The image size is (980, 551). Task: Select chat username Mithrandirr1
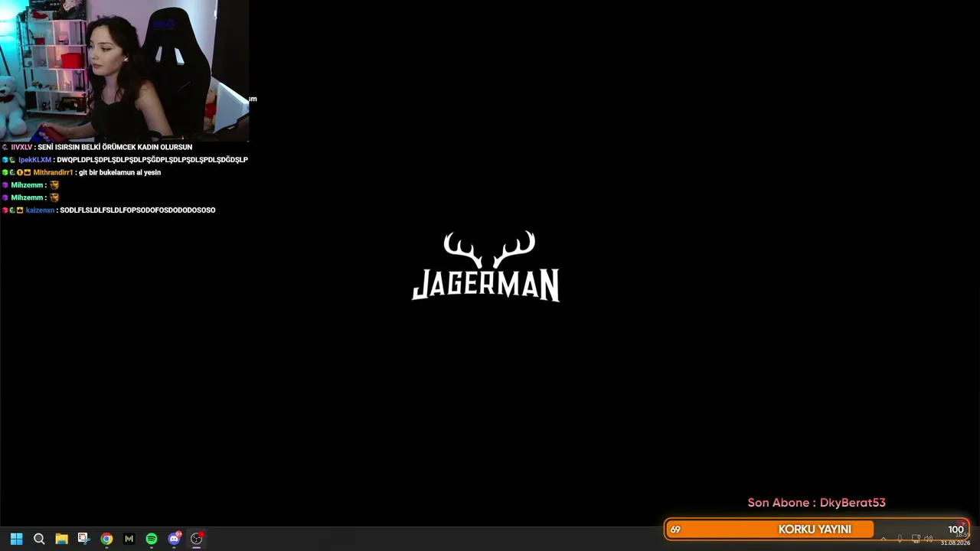tap(53, 173)
